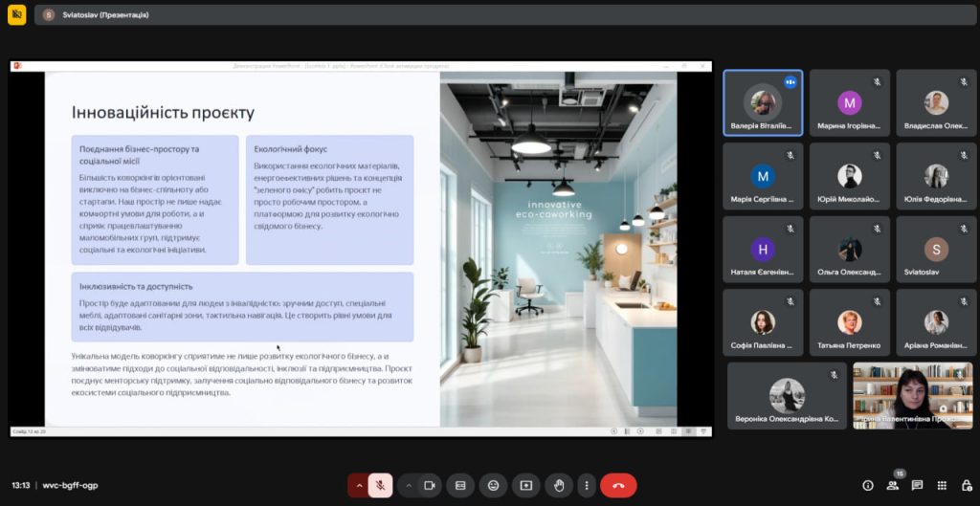Image resolution: width=980 pixels, height=506 pixels.
Task: Leave the call with red hang-up button
Action: 618,485
